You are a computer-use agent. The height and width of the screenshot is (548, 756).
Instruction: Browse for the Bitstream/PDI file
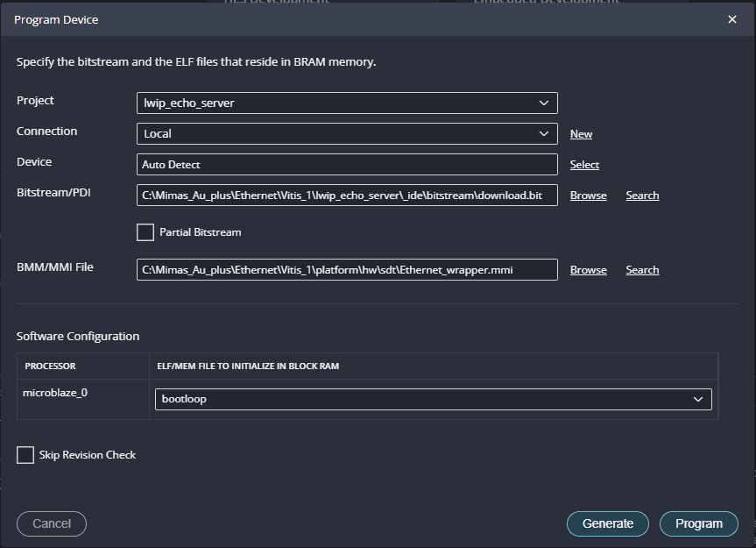(x=588, y=196)
